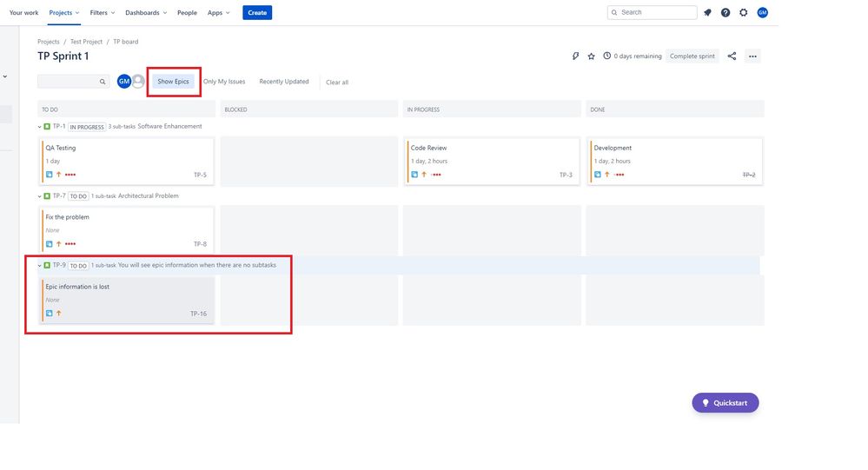Image resolution: width=868 pixels, height=470 pixels.
Task: Open the TP-1 issue key link
Action: pyautogui.click(x=59, y=126)
